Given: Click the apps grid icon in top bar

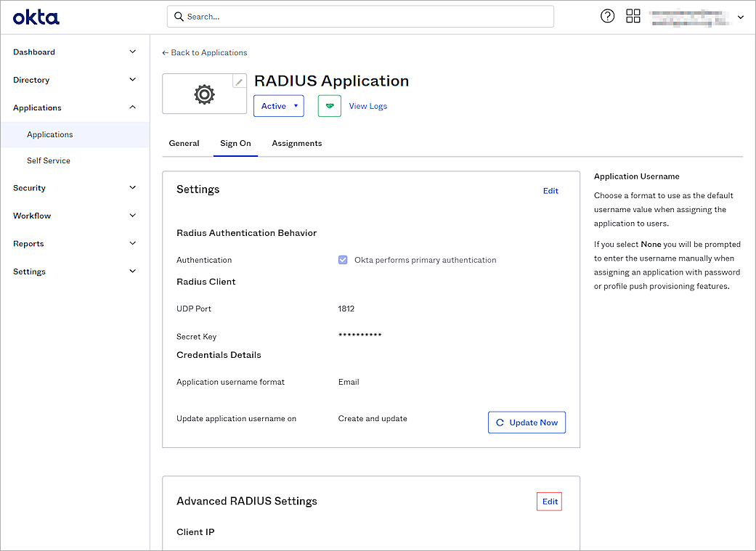Looking at the screenshot, I should (633, 15).
